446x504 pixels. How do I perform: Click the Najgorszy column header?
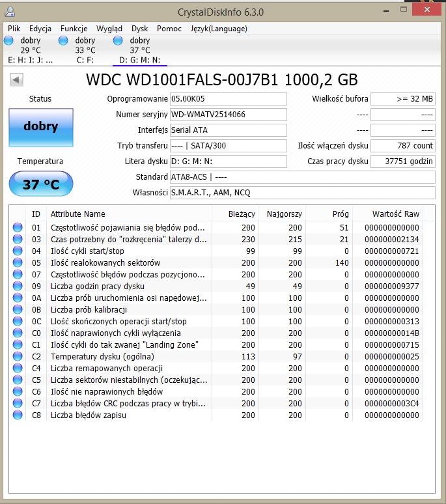tap(282, 214)
